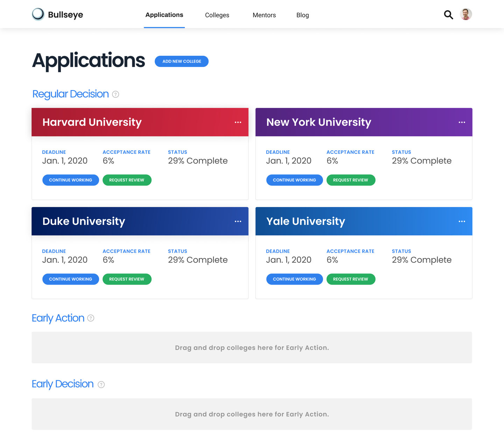Click the Regular Decision section heading
504x448 pixels.
click(70, 94)
